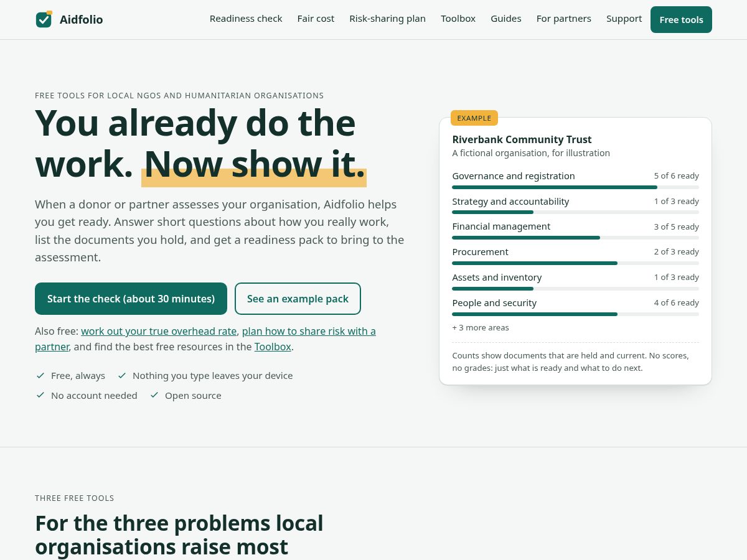Screen dimensions: 747x560
Task: Follow 'work out your true overhead rate' link
Action: click(159, 331)
